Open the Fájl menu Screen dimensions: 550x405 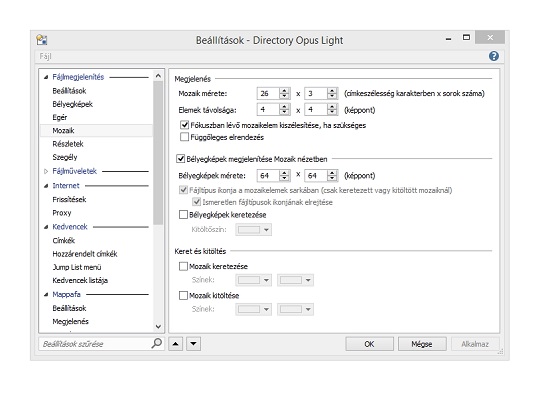(x=46, y=56)
